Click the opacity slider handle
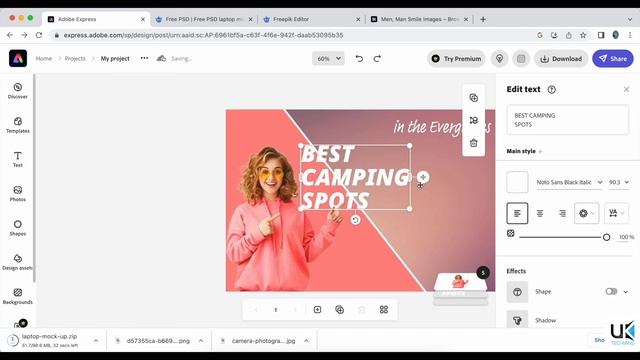Viewport: 640px width, 360px height. tap(606, 237)
